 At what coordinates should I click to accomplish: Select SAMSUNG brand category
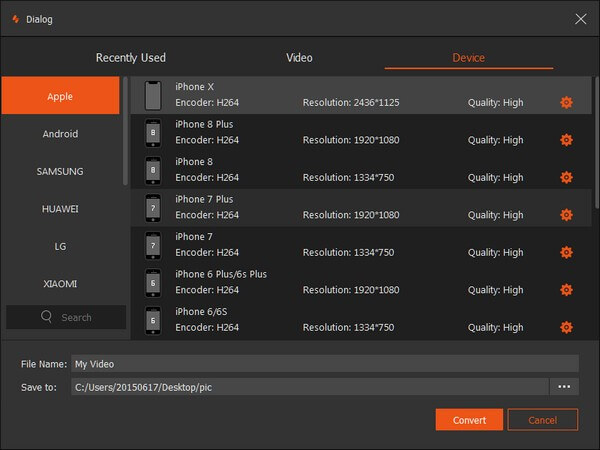[x=60, y=171]
